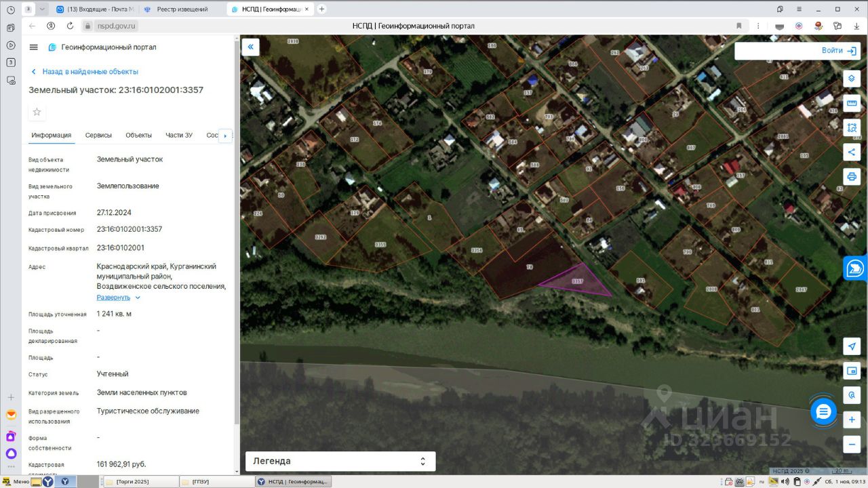Locate my position on the map
Viewport: 868px width, 488px height.
pyautogui.click(x=852, y=346)
